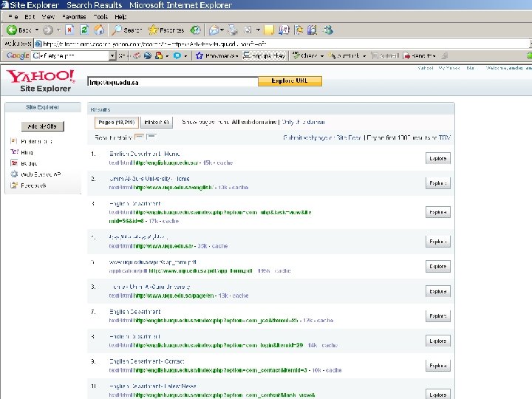Click the globe news icon on Google toolbar
This screenshot has height=399, width=532.
click(148, 55)
